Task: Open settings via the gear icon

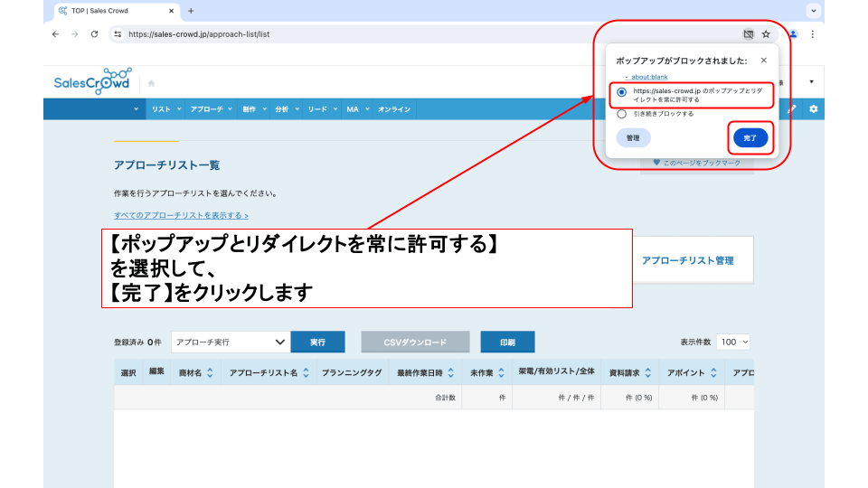Action: pos(813,109)
